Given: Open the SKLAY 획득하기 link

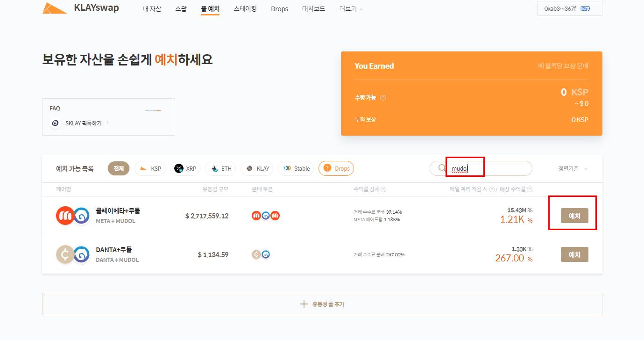Looking at the screenshot, I should pyautogui.click(x=84, y=123).
